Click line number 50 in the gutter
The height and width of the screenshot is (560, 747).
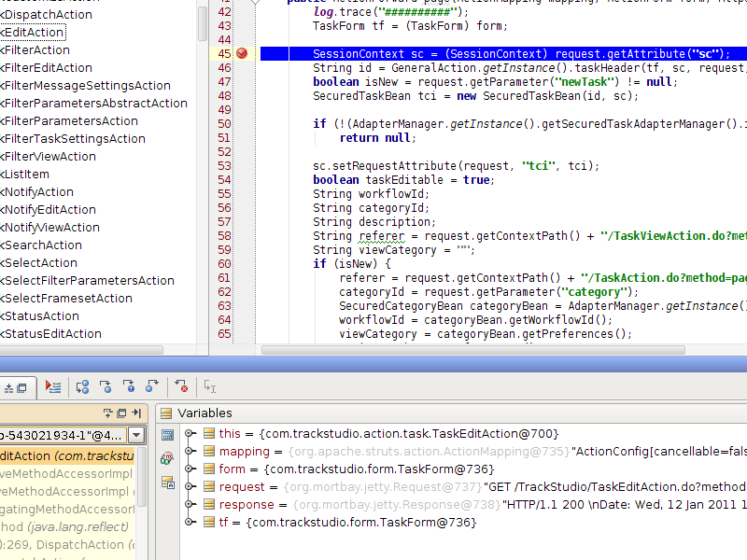coord(224,124)
